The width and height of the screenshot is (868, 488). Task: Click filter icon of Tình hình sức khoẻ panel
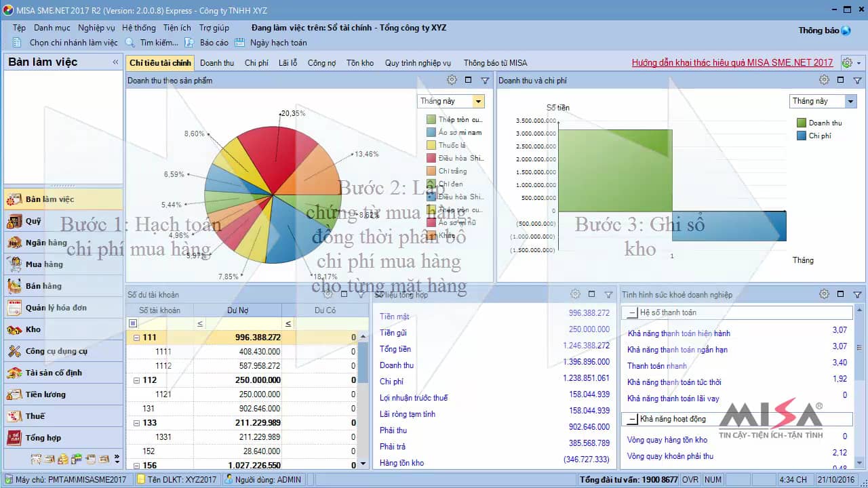(857, 294)
